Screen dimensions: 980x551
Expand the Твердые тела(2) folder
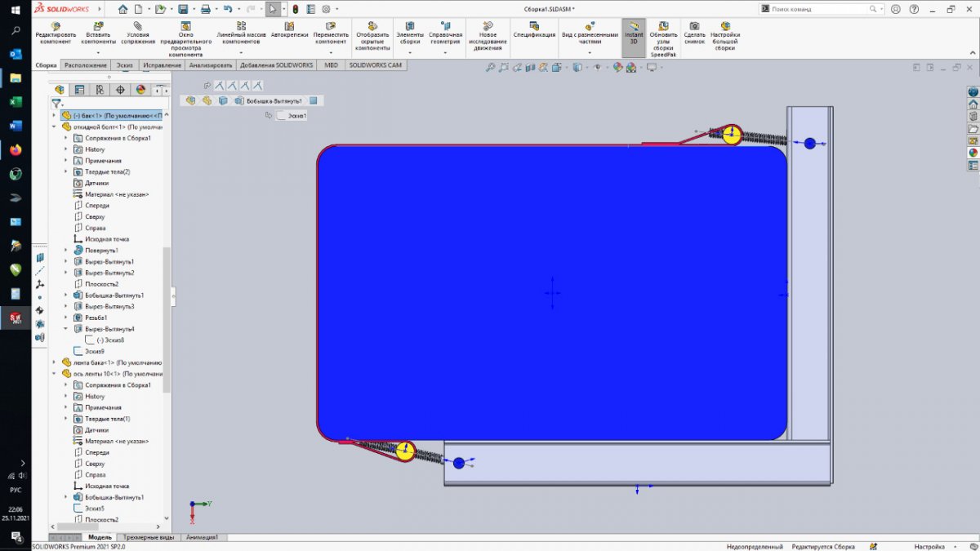click(66, 171)
